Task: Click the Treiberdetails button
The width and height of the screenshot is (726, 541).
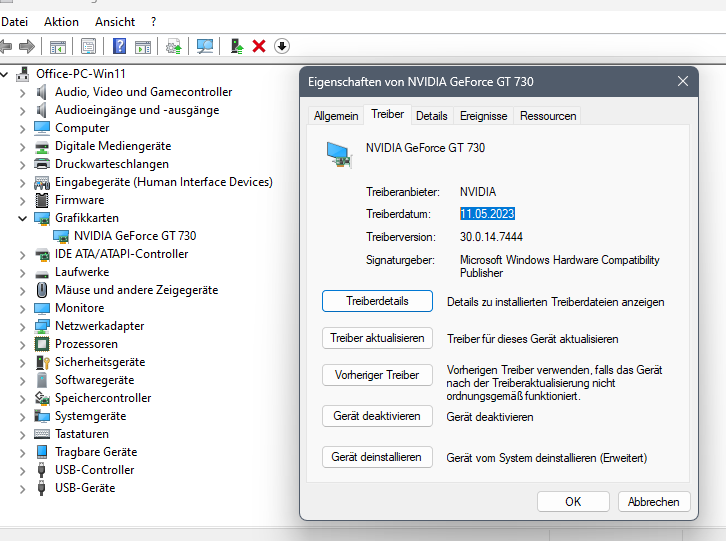Action: (377, 301)
